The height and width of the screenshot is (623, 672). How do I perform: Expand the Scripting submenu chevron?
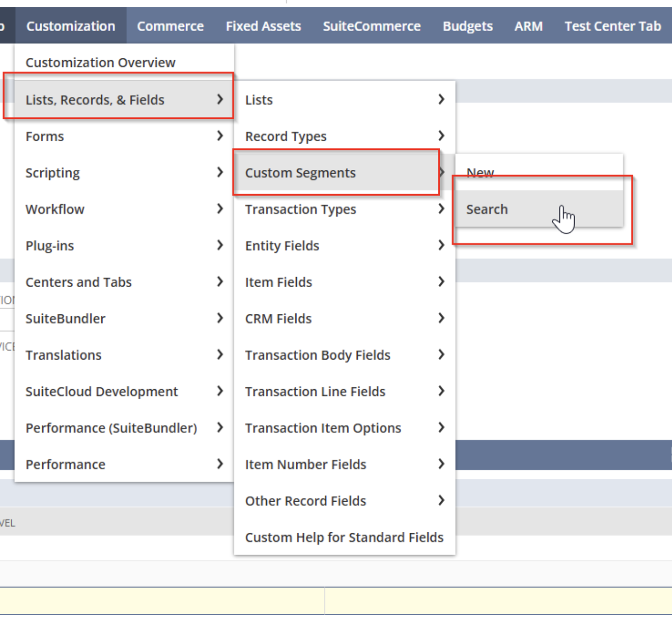[221, 173]
